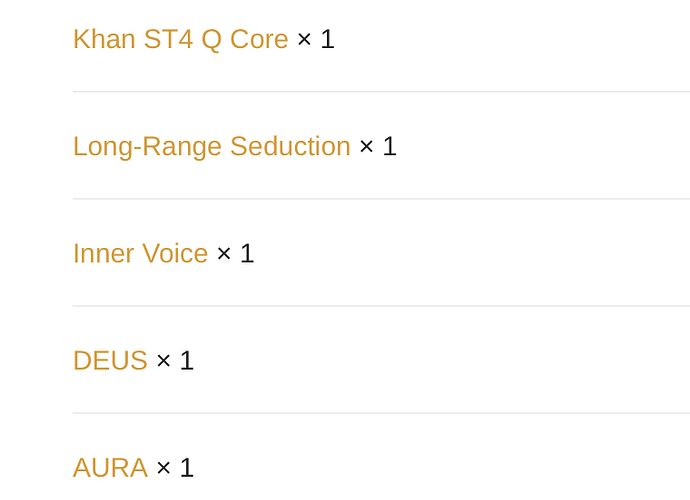Click the divider line below Khan ST4 Q Core
690x500 pixels.
click(381, 92)
